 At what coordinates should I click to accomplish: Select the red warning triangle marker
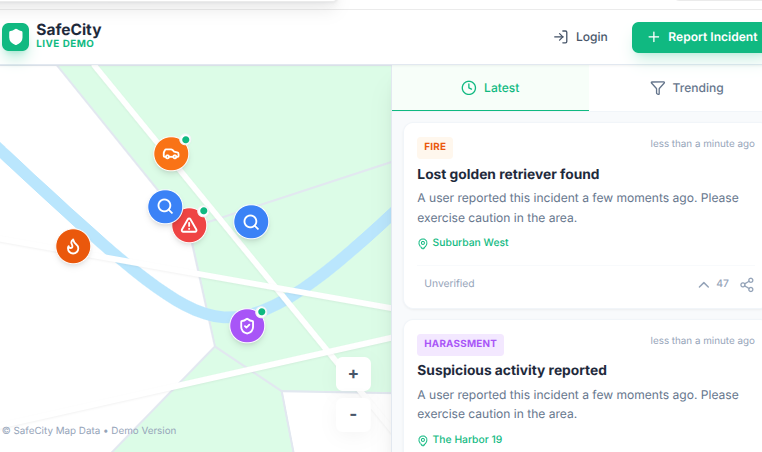(189, 225)
